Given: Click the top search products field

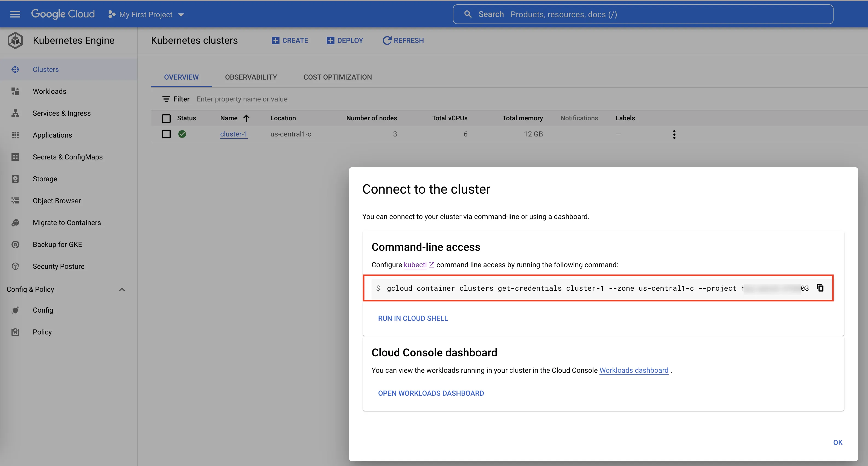Looking at the screenshot, I should (643, 14).
